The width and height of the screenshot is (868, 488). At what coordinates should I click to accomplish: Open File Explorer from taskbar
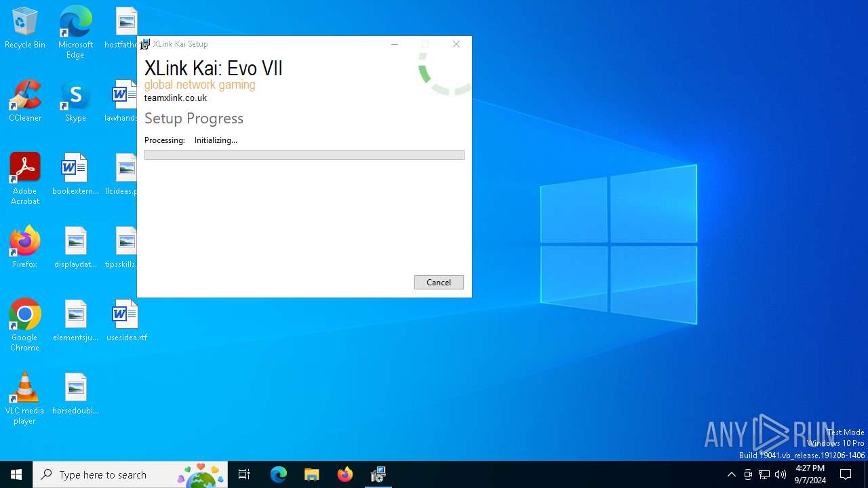(x=312, y=474)
